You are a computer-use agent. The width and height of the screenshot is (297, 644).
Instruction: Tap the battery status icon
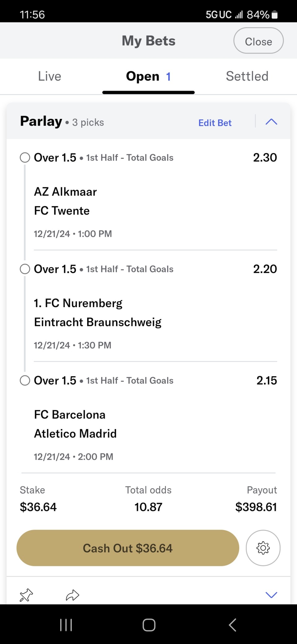pyautogui.click(x=274, y=15)
